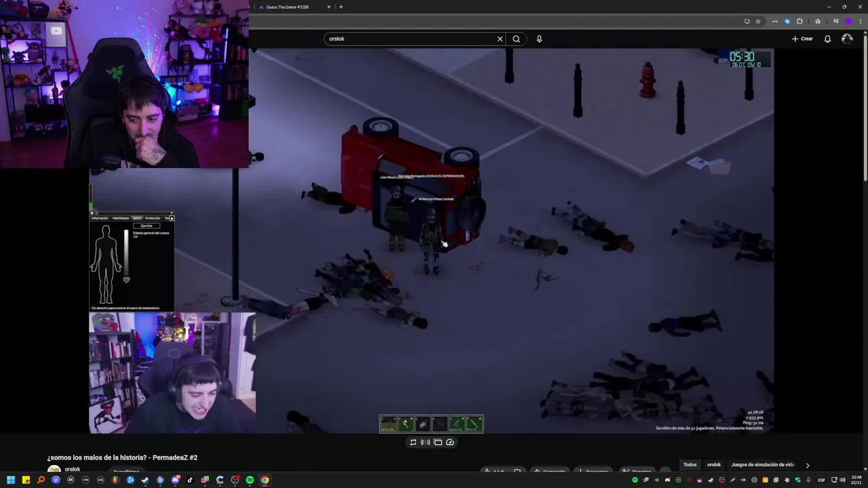Click the video title PermadeaZ #2

pyautogui.click(x=122, y=457)
